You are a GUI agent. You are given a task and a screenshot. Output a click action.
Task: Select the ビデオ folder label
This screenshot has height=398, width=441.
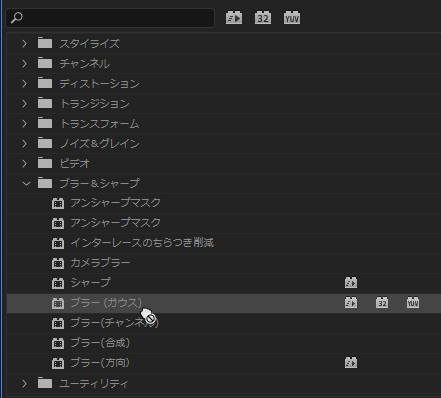click(75, 163)
